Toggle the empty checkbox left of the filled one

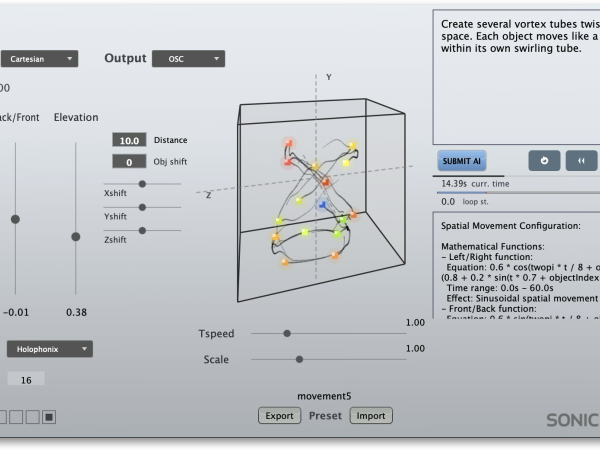point(33,416)
